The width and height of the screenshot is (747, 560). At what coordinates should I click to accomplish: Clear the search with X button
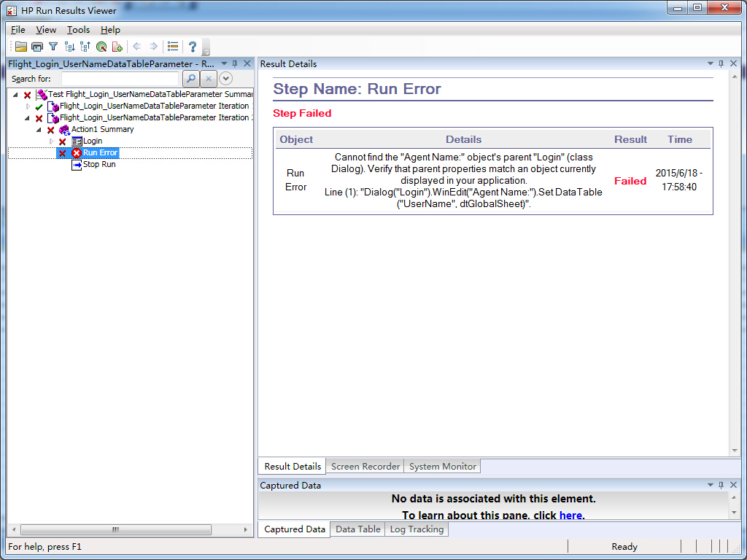(x=208, y=79)
